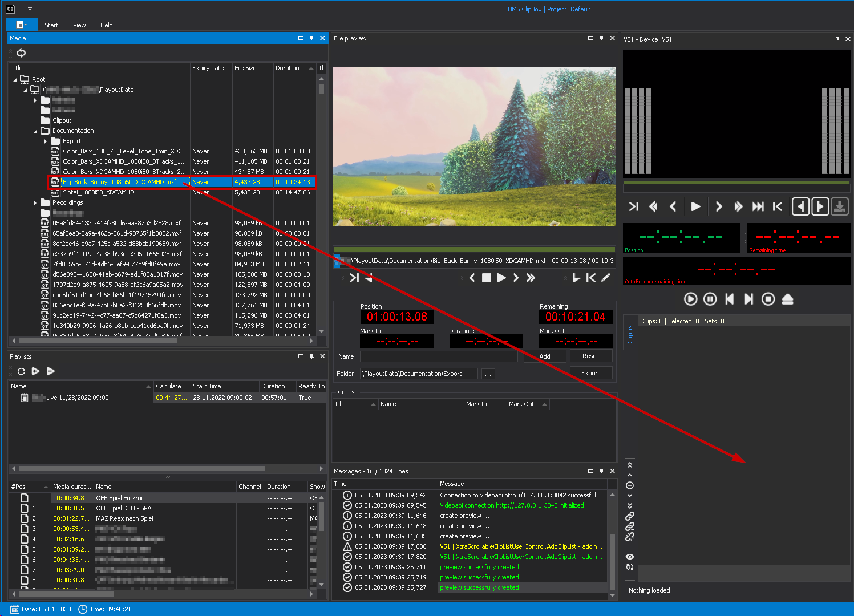This screenshot has height=616, width=854.
Task: Toggle pin on the Media panel
Action: [x=311, y=38]
